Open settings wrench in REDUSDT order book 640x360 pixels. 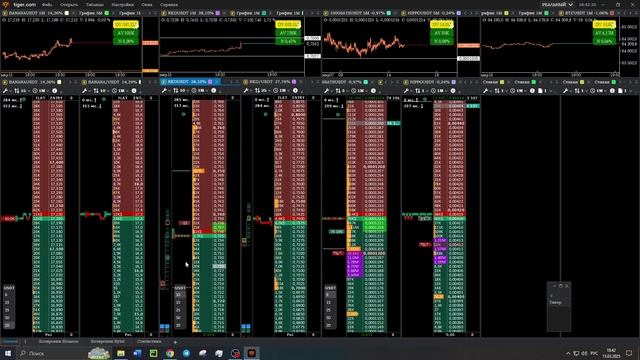[164, 91]
